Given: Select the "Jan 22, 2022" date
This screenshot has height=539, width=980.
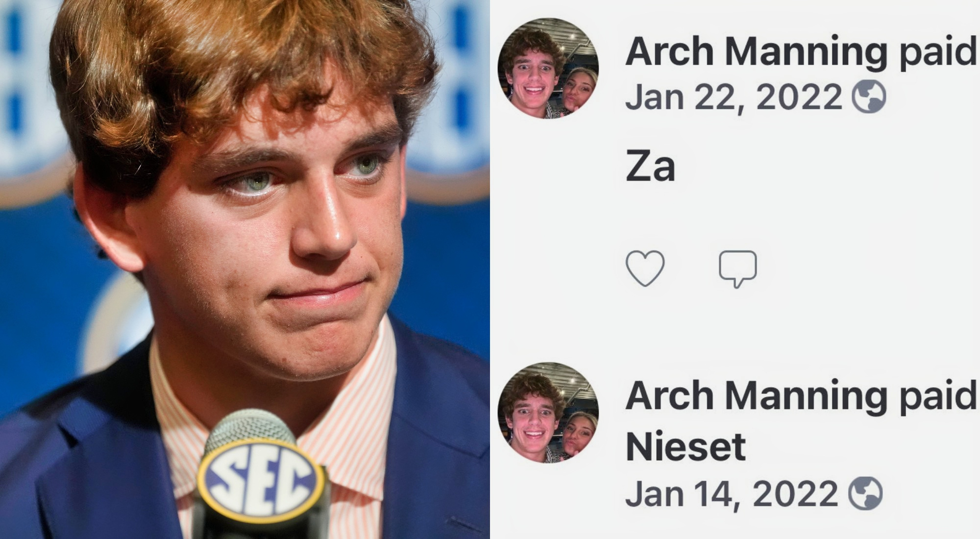Looking at the screenshot, I should point(734,97).
